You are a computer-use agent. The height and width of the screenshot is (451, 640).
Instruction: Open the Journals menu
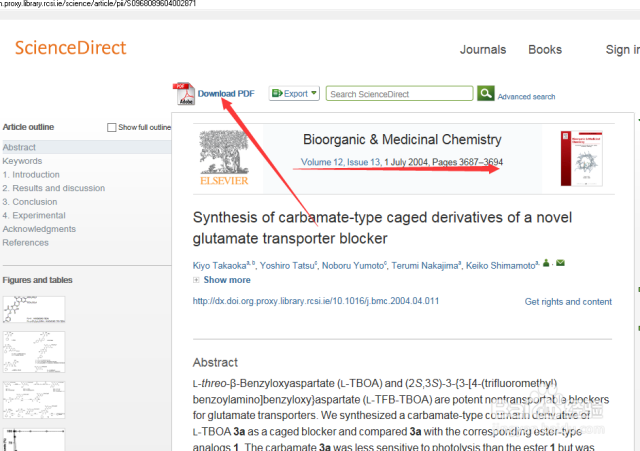(x=483, y=50)
